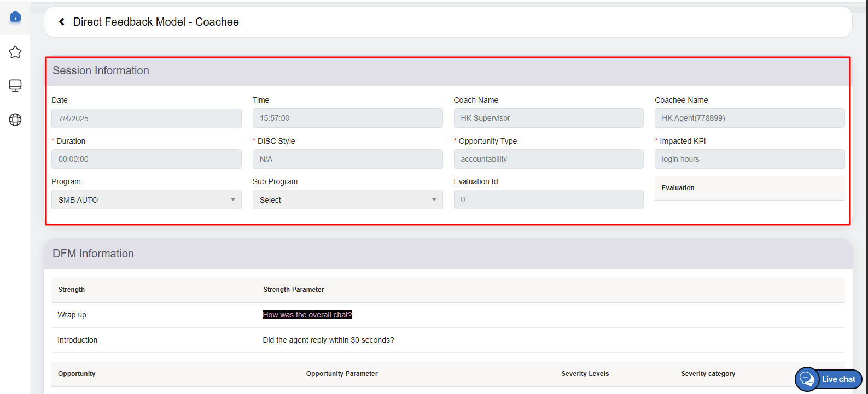Expand the Program dropdown showing SMB AUTO
Screen dimensions: 868x394
(146, 200)
